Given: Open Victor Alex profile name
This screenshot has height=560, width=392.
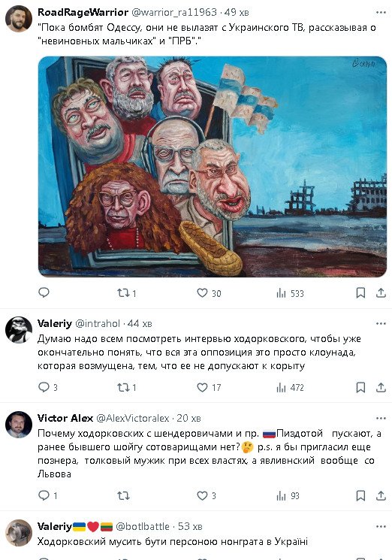Looking at the screenshot, I should click(x=65, y=418).
